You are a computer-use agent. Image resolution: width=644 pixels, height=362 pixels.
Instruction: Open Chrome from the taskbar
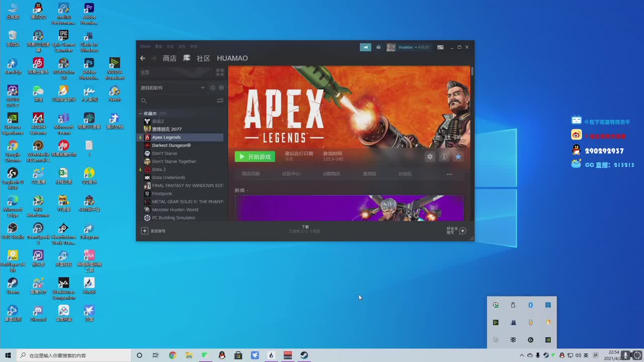(x=173, y=355)
